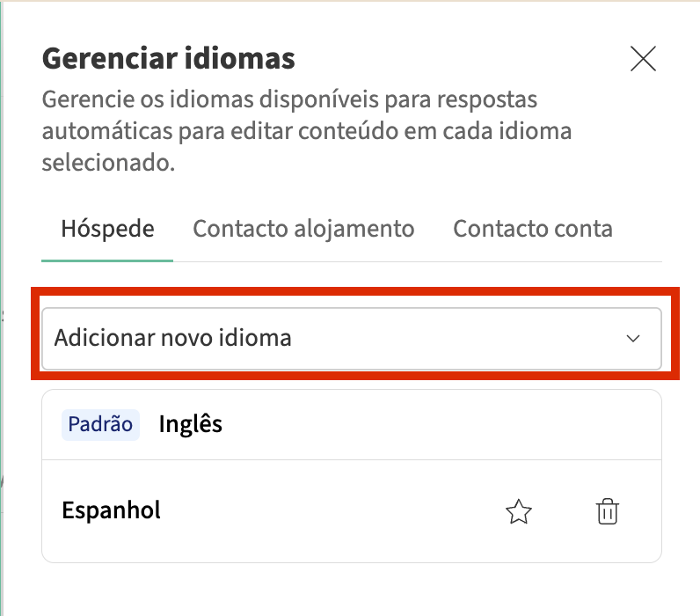
Task: Click the Espanhol language name
Action: (112, 510)
